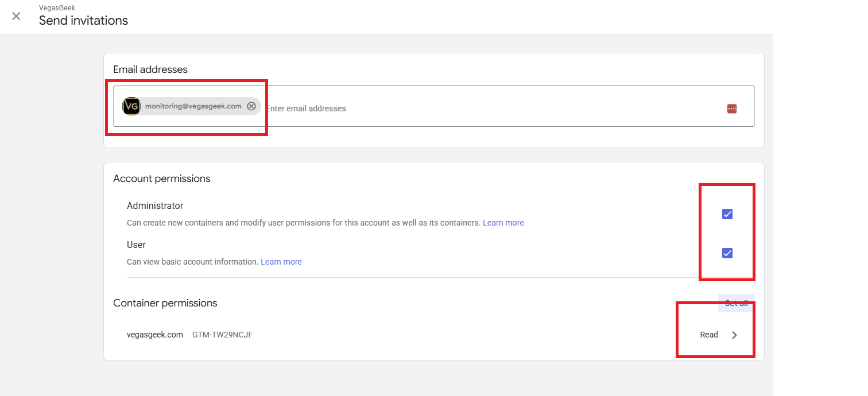This screenshot has height=396, width=868.
Task: Click the Set all button
Action: [736, 303]
